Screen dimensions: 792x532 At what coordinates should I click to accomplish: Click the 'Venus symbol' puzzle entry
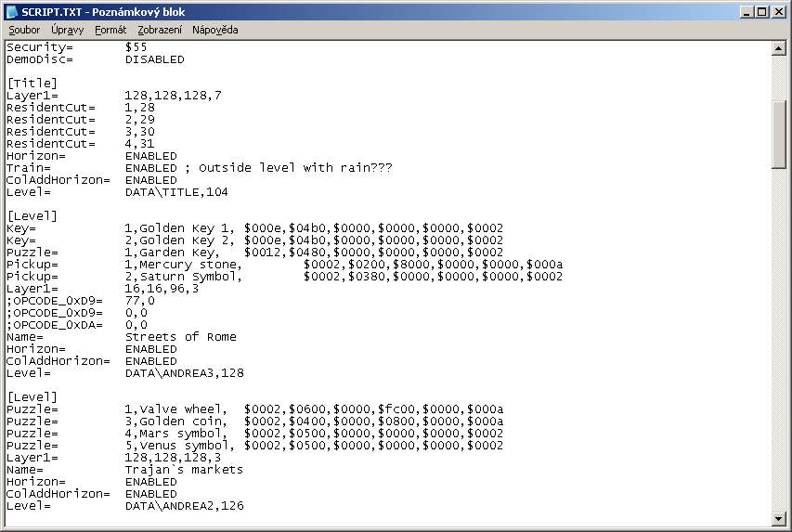point(187,446)
